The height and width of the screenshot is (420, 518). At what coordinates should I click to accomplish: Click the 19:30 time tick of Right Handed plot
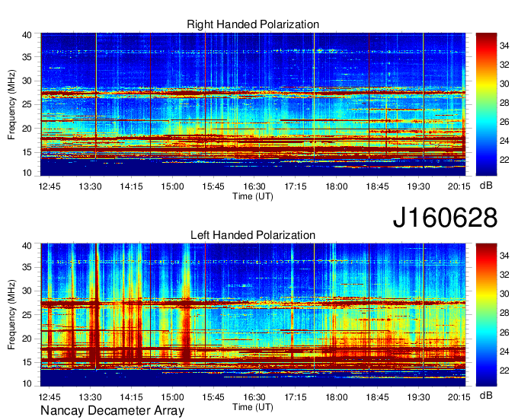(418, 186)
